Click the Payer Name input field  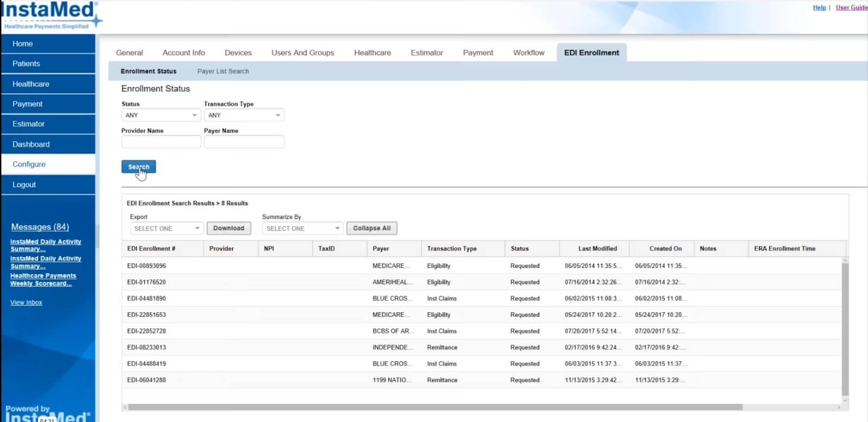(244, 142)
